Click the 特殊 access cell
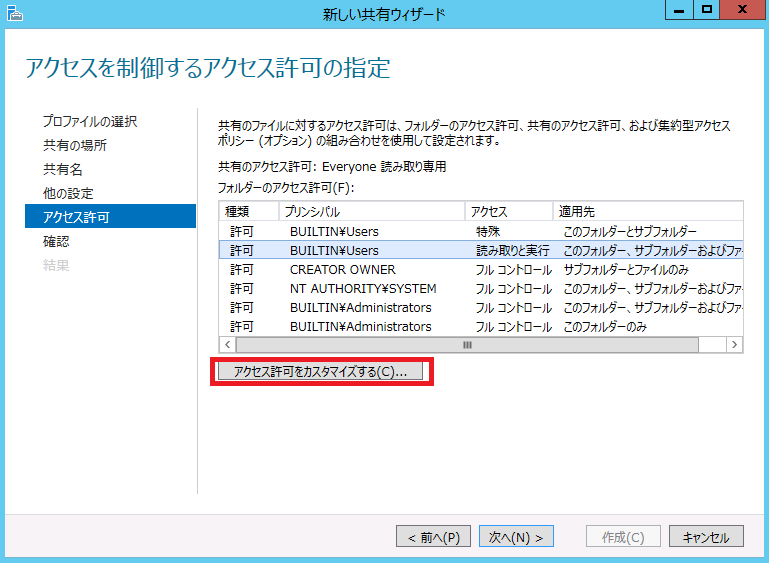This screenshot has height=563, width=769. coord(487,231)
